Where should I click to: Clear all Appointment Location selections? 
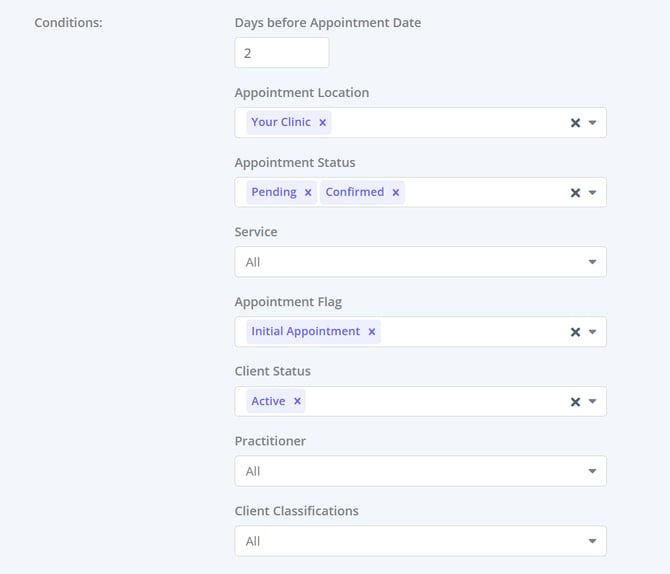pos(575,123)
